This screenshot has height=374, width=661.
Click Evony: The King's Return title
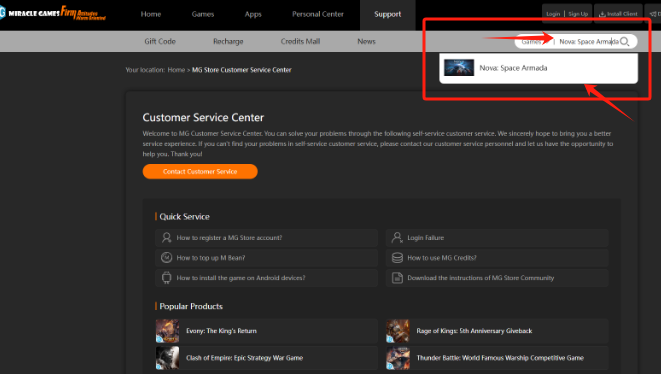coord(221,331)
